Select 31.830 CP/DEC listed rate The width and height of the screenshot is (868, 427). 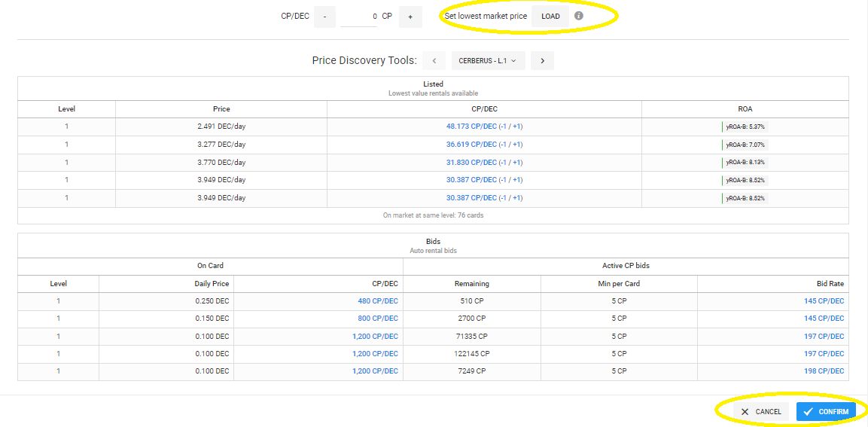point(471,162)
